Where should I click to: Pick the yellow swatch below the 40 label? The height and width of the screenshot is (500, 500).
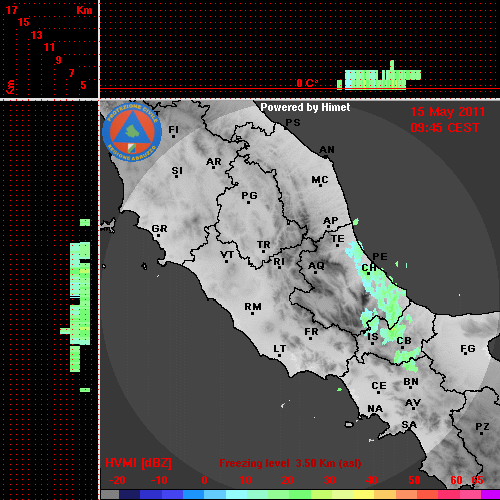coord(364,495)
